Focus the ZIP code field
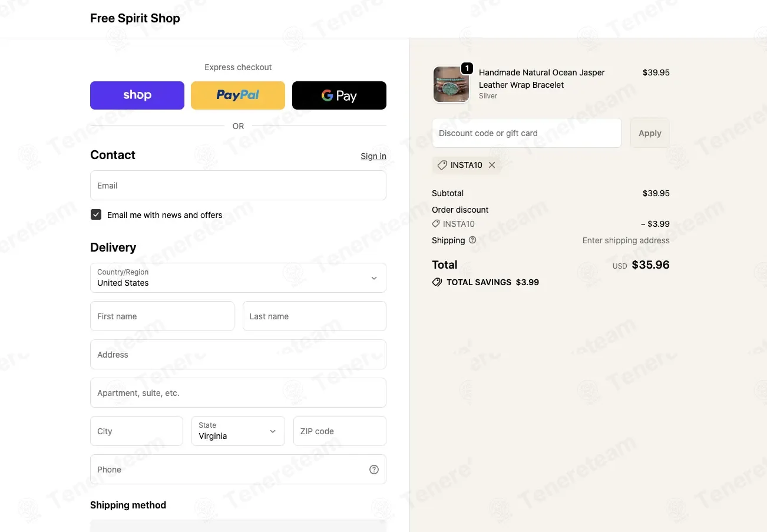Screen dimensions: 767x532 pos(340,431)
